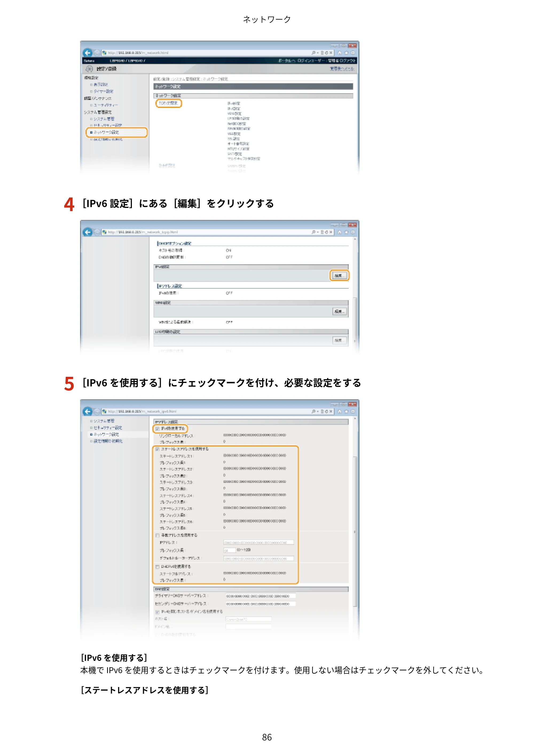The height and width of the screenshot is (756, 534).
Task: Click the TCP/IP設定 link
Action: [x=168, y=103]
